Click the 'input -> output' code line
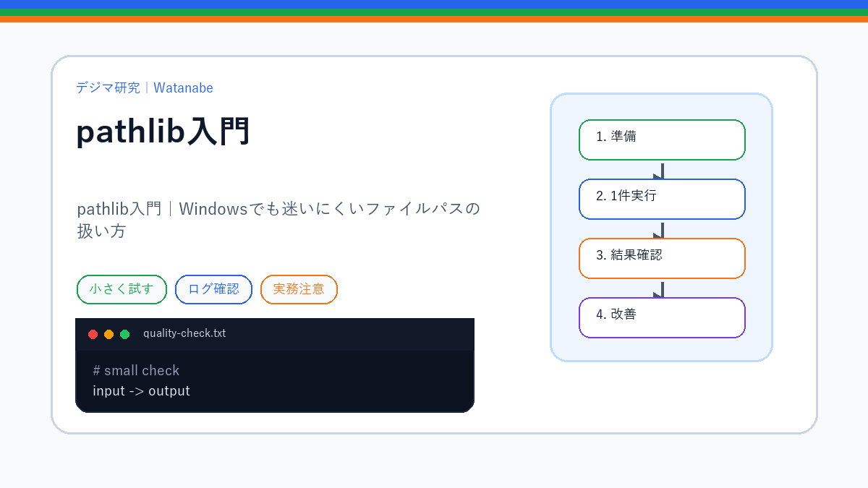Screen dimensions: 868x488 (141, 391)
